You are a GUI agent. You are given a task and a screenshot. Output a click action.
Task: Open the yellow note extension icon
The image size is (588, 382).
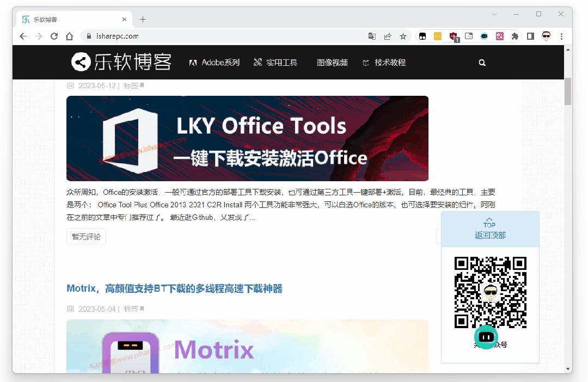click(x=438, y=36)
